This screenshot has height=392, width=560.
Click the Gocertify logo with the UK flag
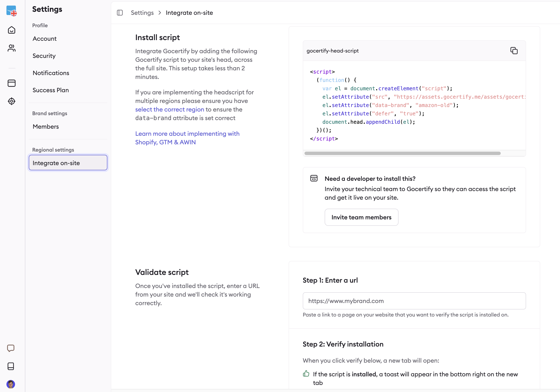11,11
